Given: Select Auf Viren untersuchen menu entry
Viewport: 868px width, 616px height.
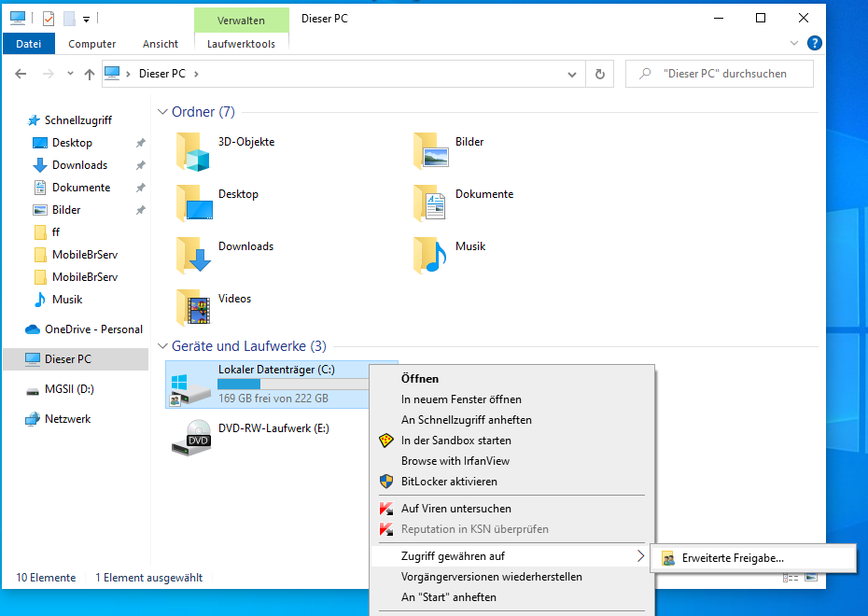Looking at the screenshot, I should [455, 509].
